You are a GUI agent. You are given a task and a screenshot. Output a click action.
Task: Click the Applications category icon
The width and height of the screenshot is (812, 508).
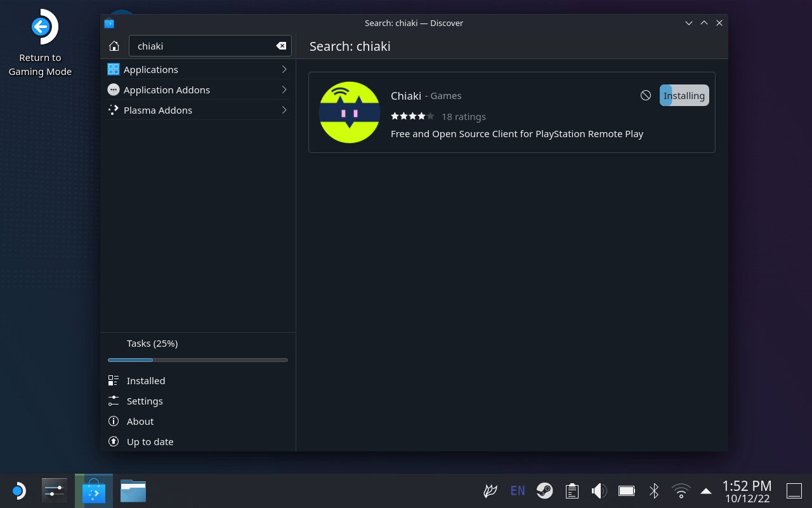(114, 69)
